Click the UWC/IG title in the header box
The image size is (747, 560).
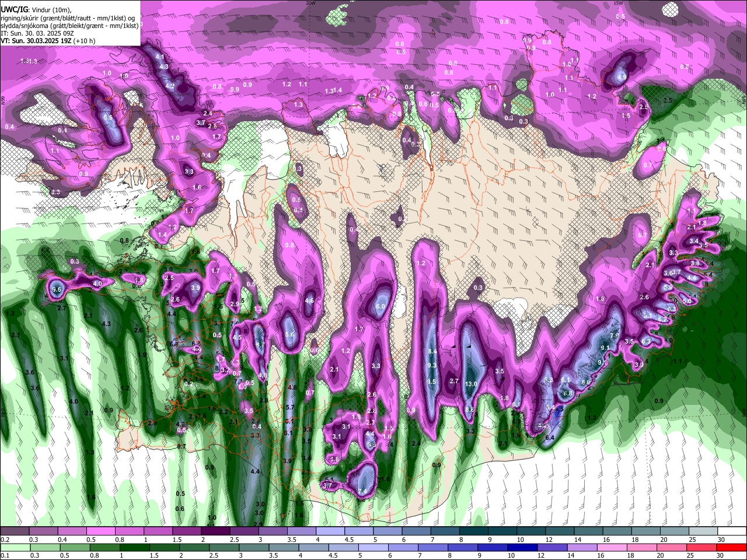[x=13, y=10]
